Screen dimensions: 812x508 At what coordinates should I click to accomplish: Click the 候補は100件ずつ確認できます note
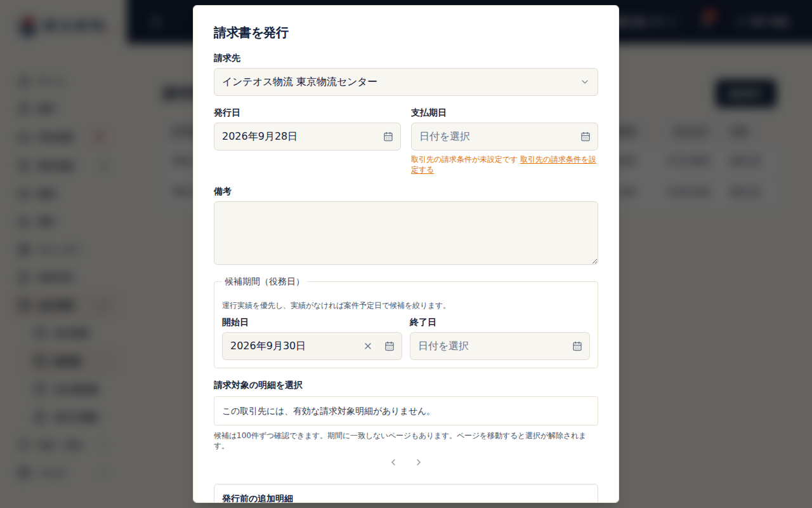(400, 441)
